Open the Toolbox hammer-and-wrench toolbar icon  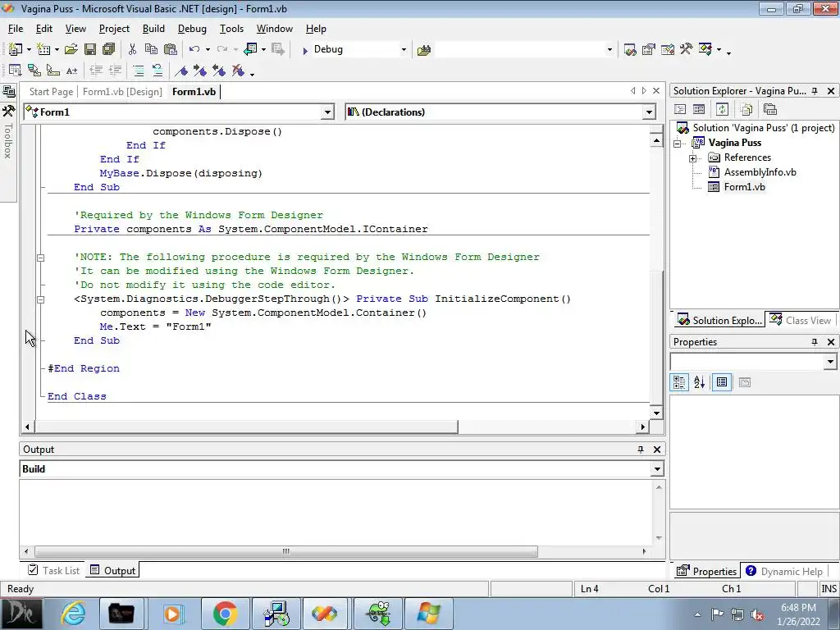(687, 50)
